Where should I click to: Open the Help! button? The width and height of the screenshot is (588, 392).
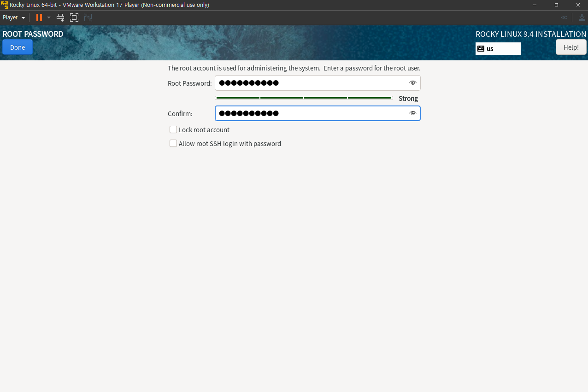click(571, 47)
